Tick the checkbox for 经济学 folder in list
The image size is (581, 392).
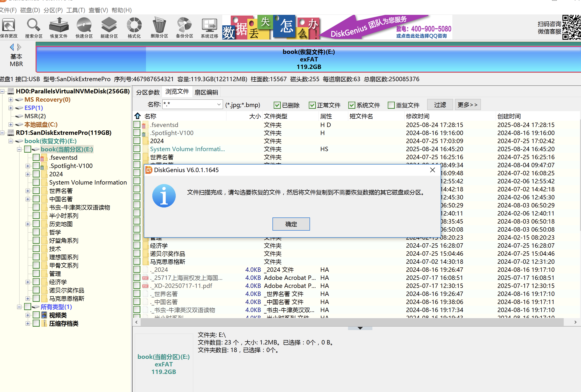click(x=137, y=245)
